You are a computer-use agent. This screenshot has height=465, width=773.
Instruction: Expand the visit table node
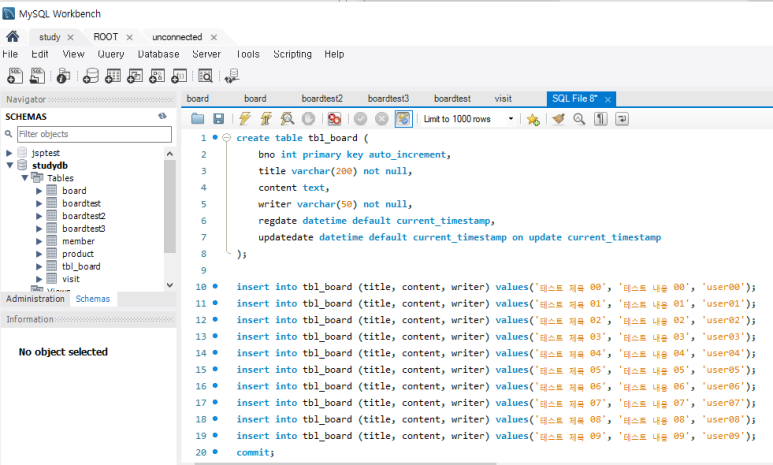(39, 279)
